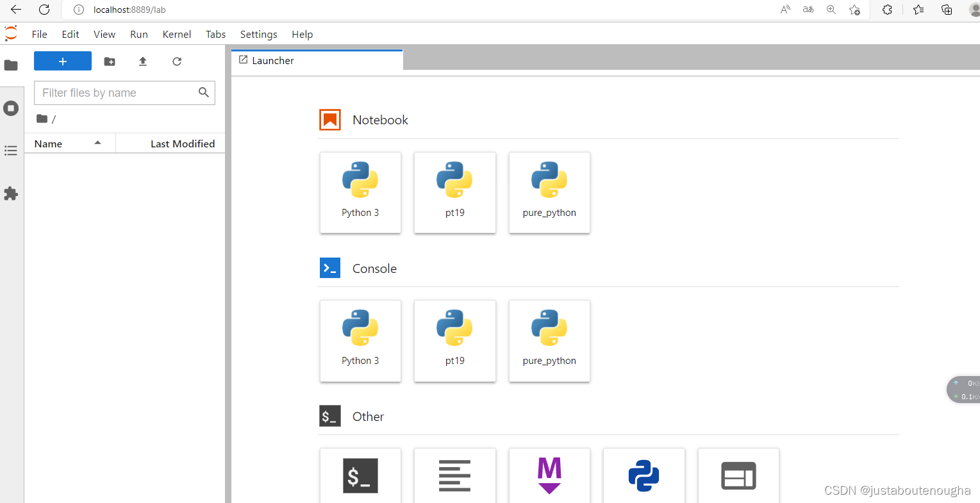Image resolution: width=980 pixels, height=503 pixels.
Task: View site information icon in address bar
Action: 79,10
